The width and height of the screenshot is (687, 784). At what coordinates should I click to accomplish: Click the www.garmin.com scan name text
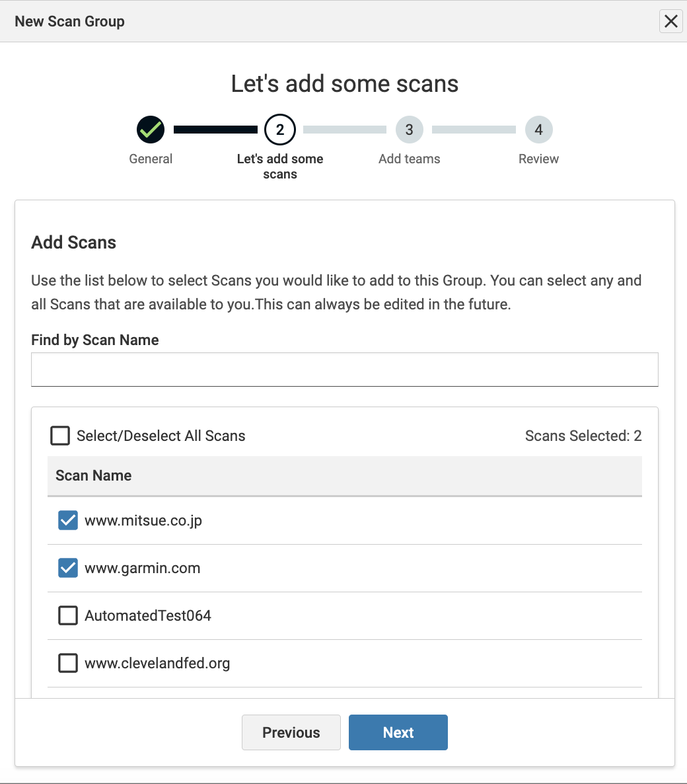pyautogui.click(x=143, y=568)
